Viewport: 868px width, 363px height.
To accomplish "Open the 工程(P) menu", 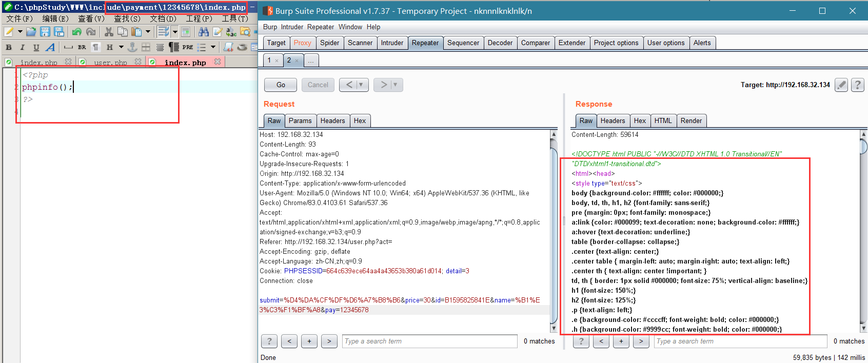I will (x=199, y=18).
